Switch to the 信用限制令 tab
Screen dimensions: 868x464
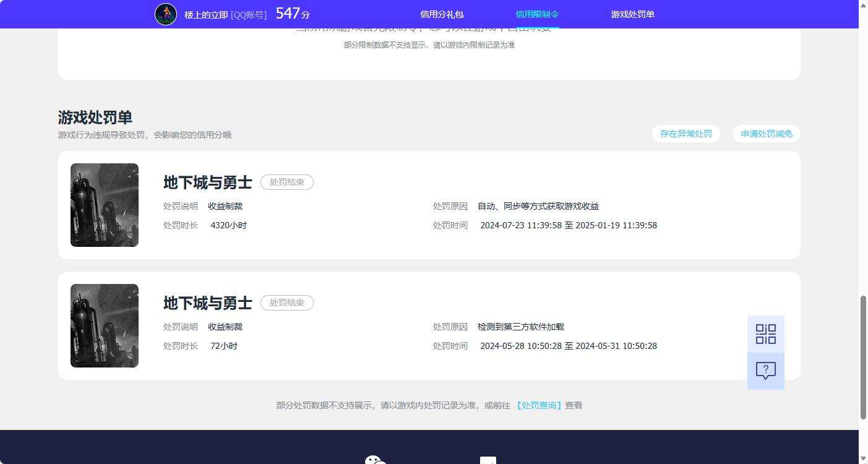pos(537,14)
